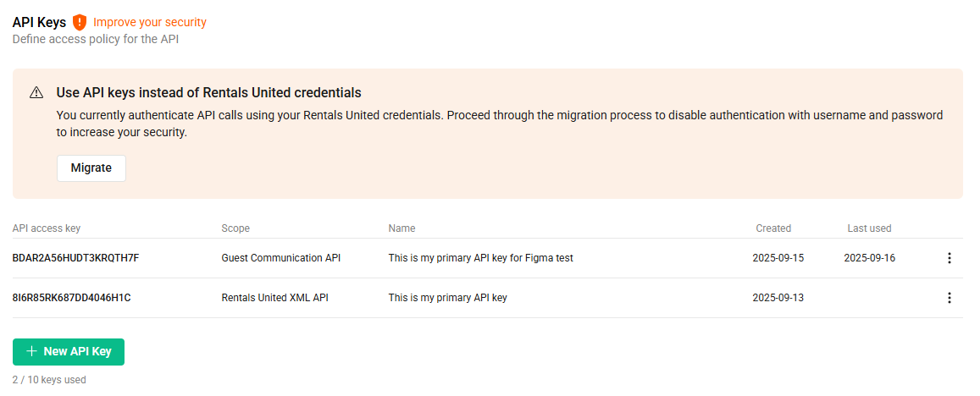Click the Guest Communication API scope cell
The height and width of the screenshot is (396, 980).
coord(280,258)
